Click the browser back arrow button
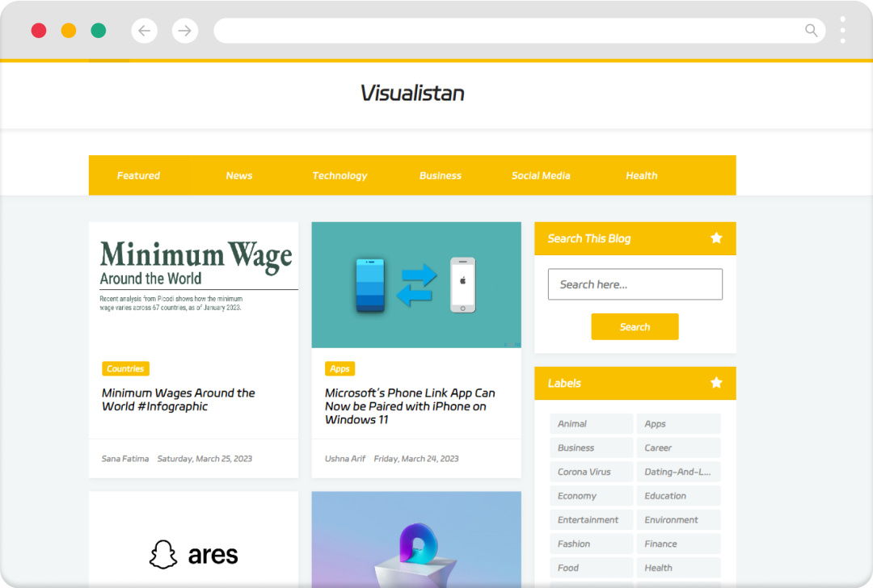The height and width of the screenshot is (588, 873). click(144, 31)
